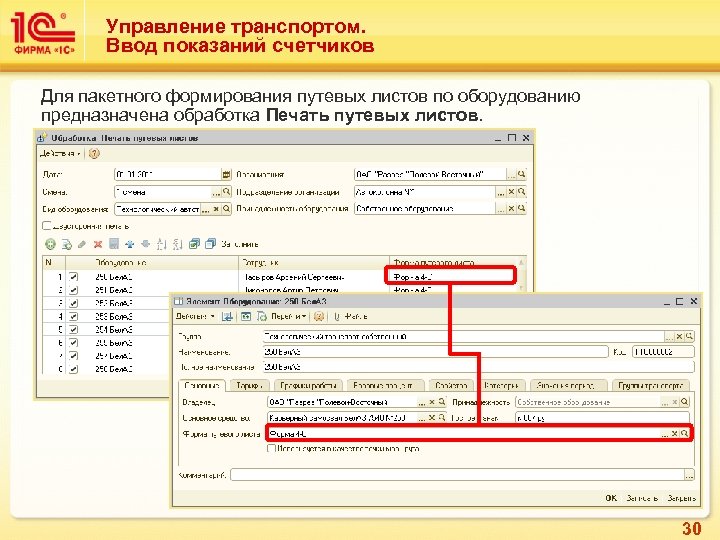Click ellipsis select button of Организация field

[x=511, y=174]
